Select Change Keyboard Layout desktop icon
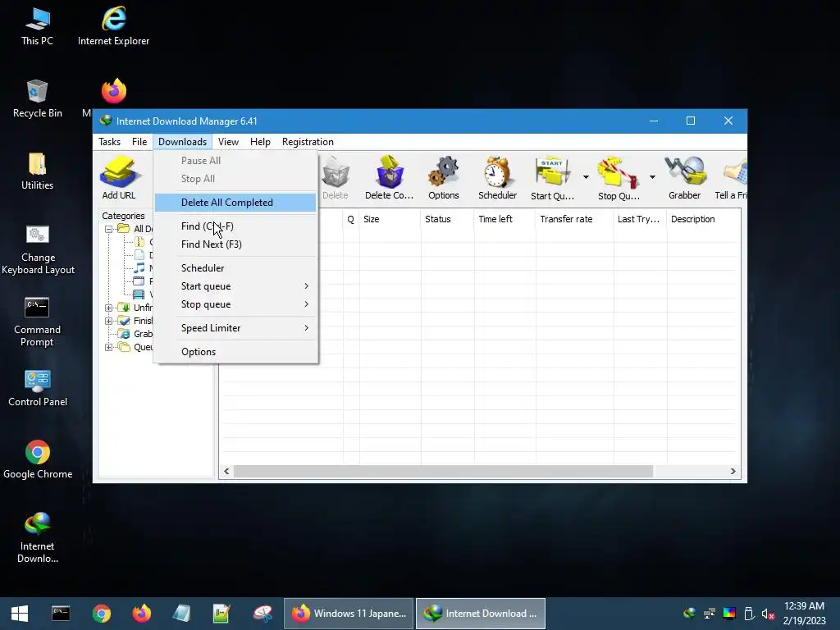This screenshot has width=840, height=630. [x=38, y=249]
